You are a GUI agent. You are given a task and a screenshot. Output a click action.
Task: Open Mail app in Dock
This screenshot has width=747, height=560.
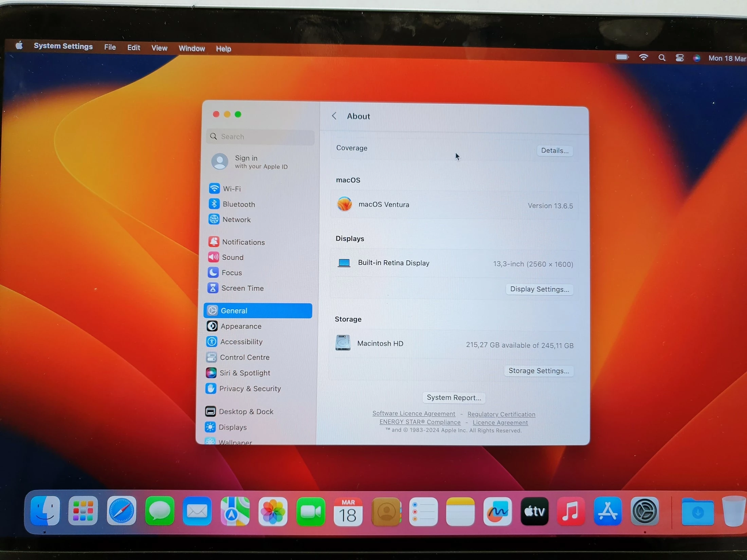click(x=197, y=511)
